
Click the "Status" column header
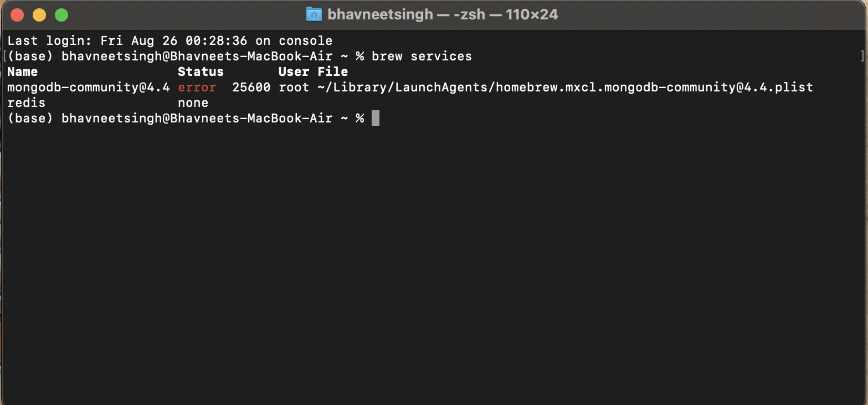(x=201, y=71)
